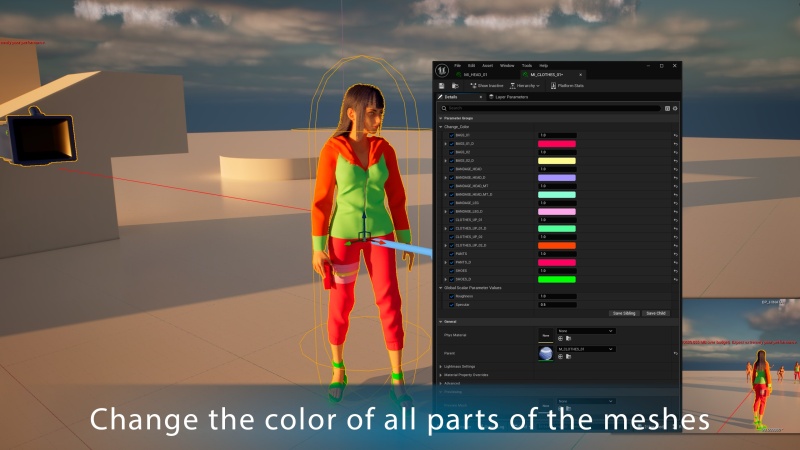Open the details settings gear icon
This screenshot has height=450, width=800.
tap(675, 108)
